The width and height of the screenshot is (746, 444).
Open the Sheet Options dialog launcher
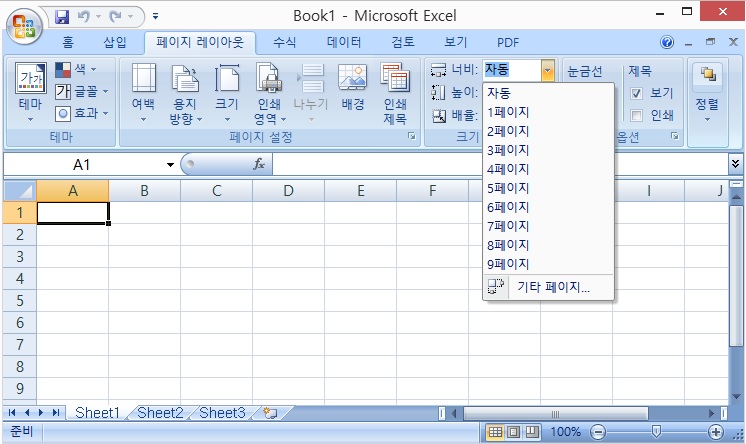(675, 137)
